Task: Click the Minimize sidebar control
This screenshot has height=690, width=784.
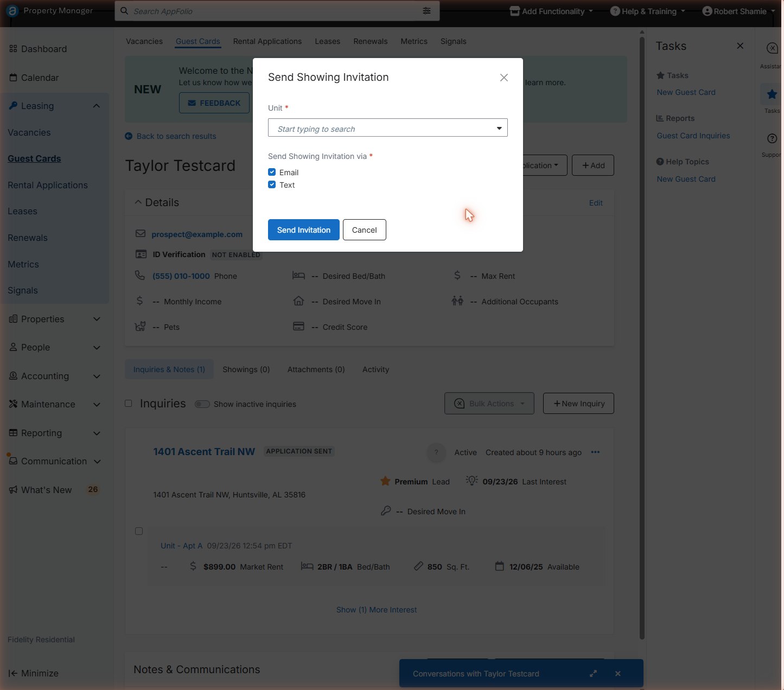Action: 34,673
